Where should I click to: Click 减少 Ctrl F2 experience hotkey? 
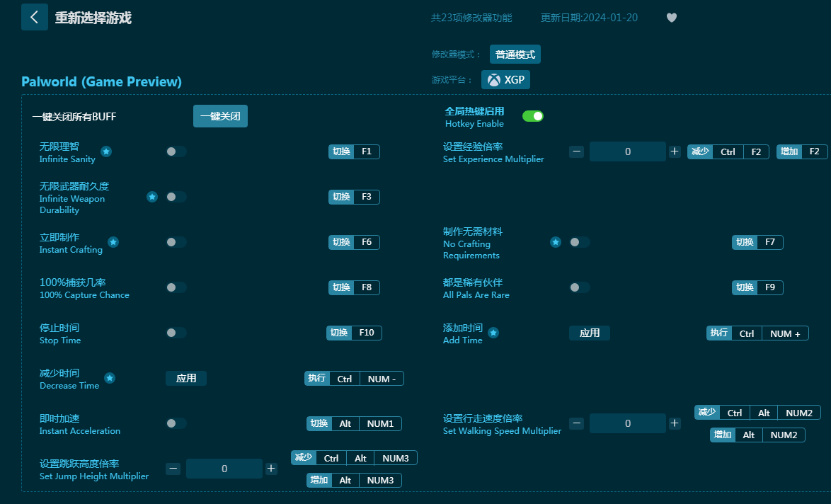(728, 151)
